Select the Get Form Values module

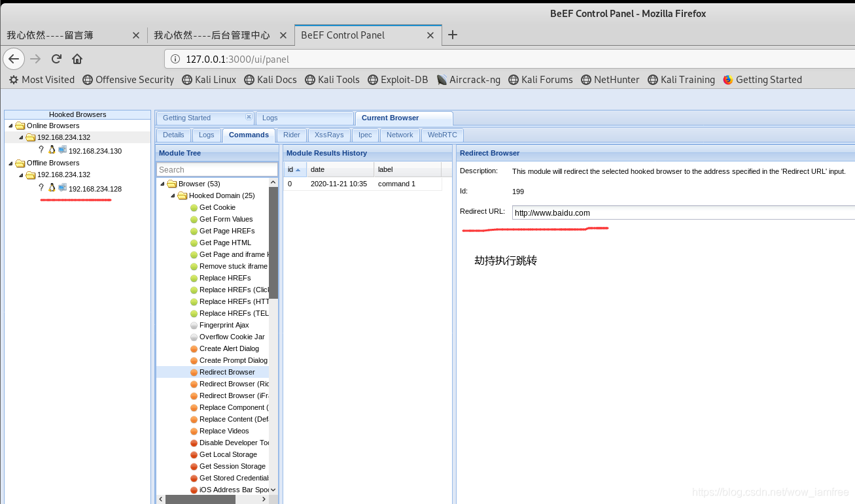pos(226,219)
